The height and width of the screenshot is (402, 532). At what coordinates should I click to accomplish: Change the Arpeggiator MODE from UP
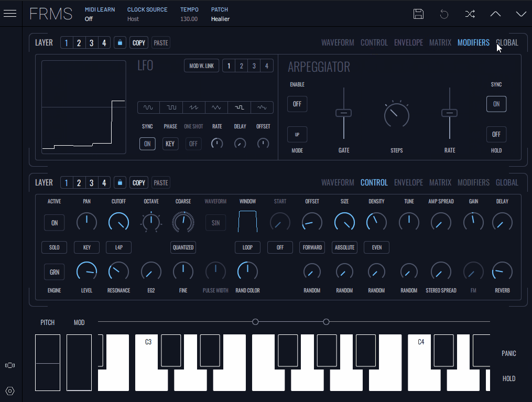coord(297,134)
